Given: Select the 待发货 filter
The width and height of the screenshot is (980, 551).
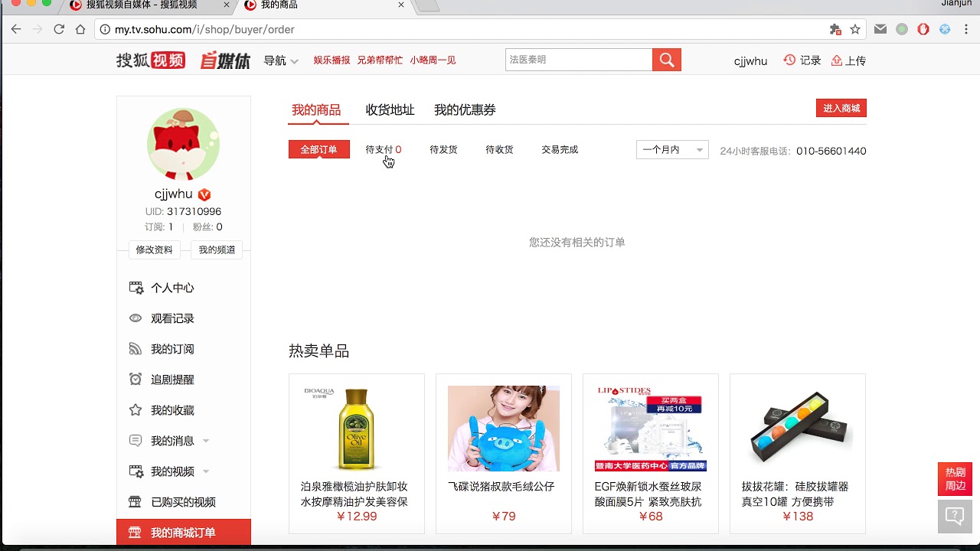Looking at the screenshot, I should [x=443, y=149].
